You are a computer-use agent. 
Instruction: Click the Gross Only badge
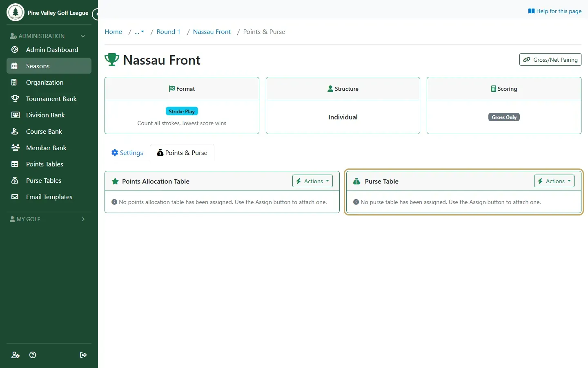pos(504,117)
